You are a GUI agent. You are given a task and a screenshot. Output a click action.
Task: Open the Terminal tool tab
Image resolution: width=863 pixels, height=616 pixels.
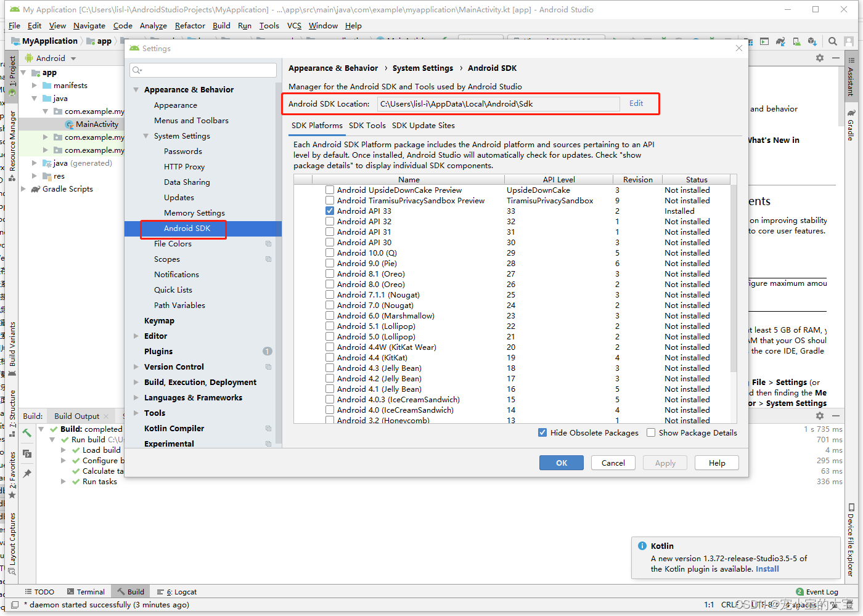tap(86, 592)
